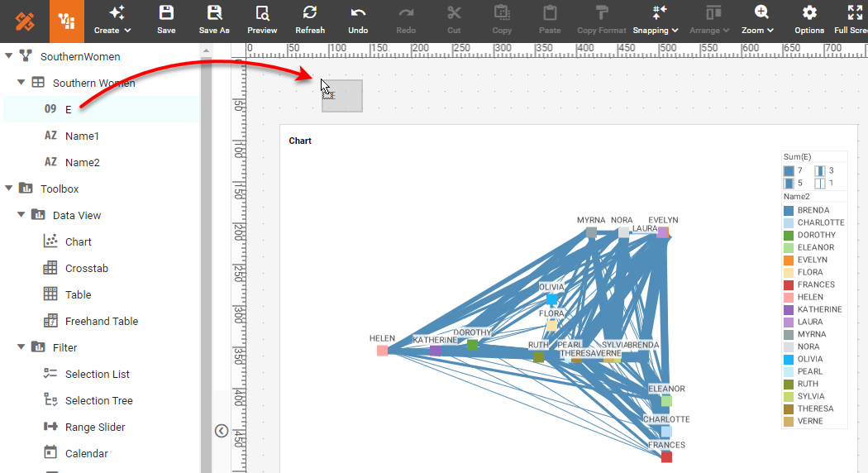Select the Crosstab component icon
The width and height of the screenshot is (868, 473).
tap(50, 268)
